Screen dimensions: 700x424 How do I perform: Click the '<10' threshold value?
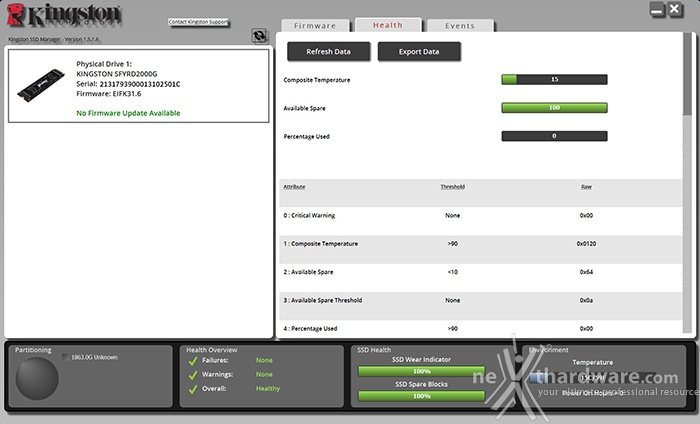pos(452,272)
